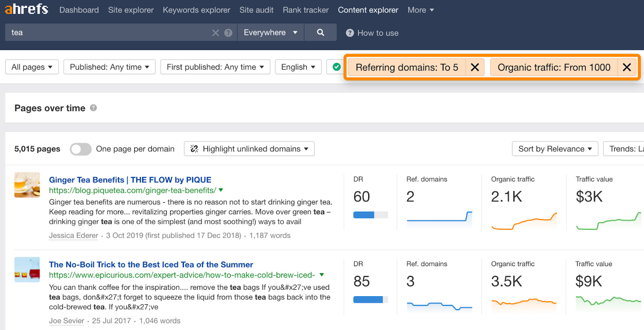Clear the tea search query
This screenshot has height=330, width=644.
click(216, 33)
